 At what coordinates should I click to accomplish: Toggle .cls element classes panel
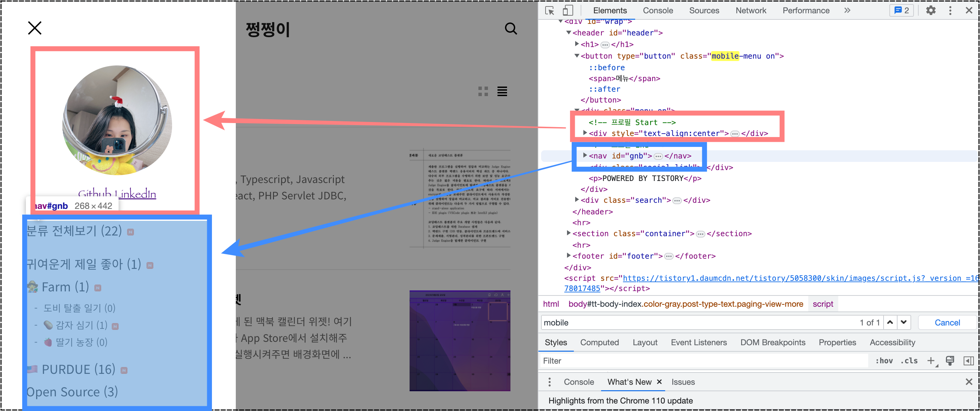tap(909, 360)
